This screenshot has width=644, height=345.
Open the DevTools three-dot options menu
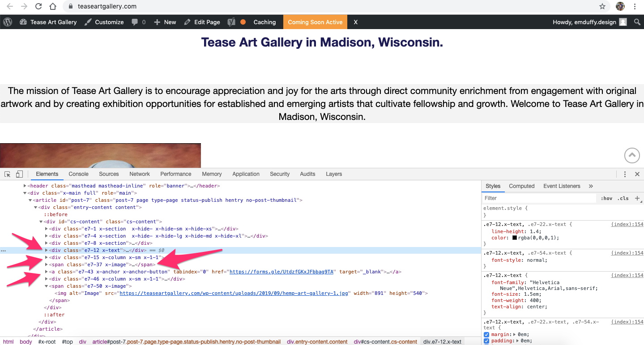tap(625, 174)
